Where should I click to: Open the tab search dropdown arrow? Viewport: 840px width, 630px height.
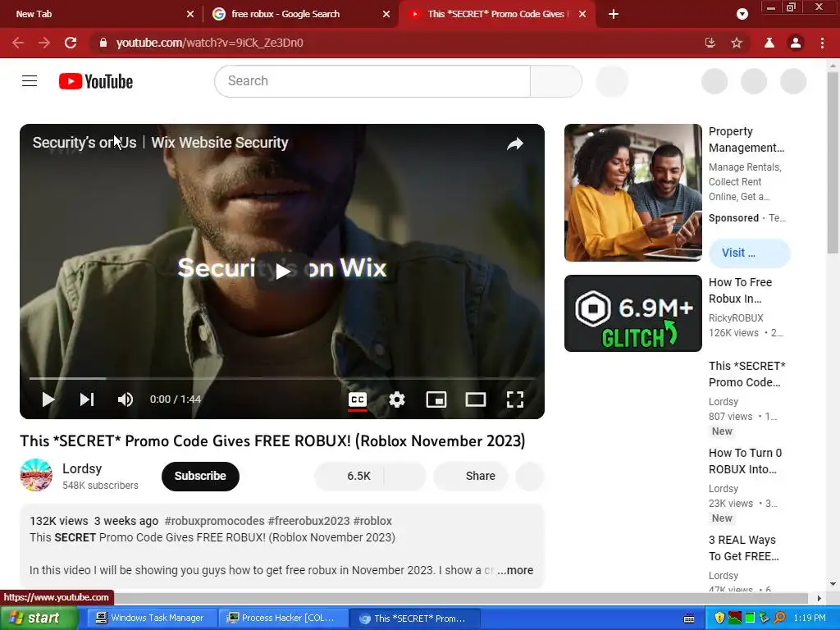pyautogui.click(x=742, y=14)
